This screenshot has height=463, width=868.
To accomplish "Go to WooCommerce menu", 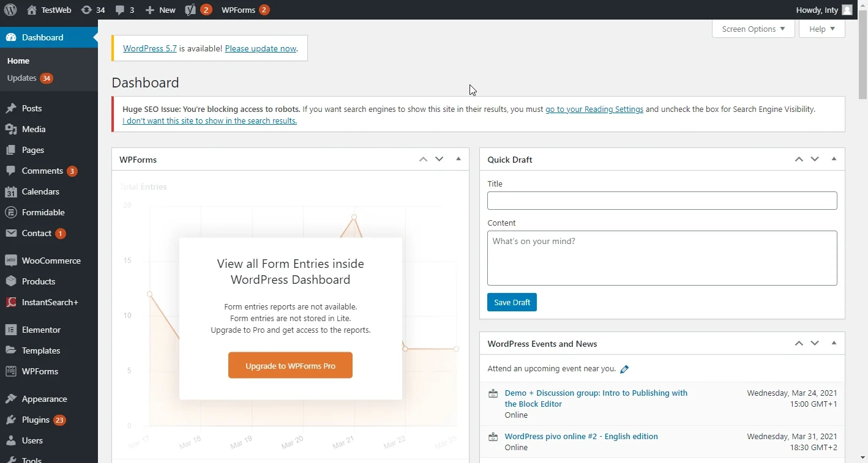I will click(x=51, y=261).
